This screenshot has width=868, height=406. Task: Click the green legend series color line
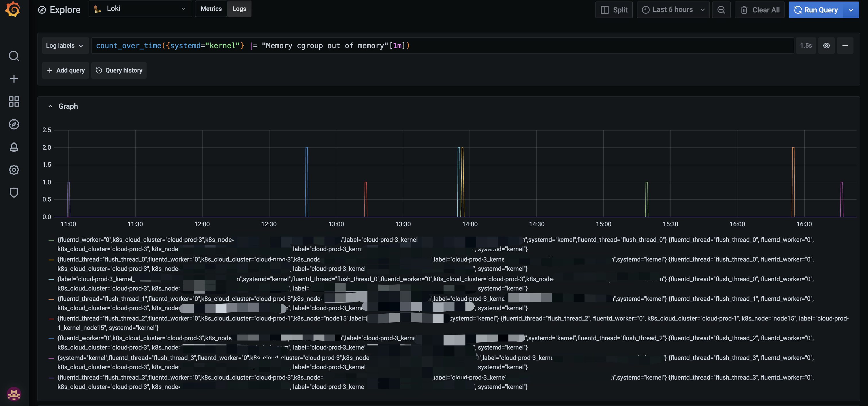[51, 240]
